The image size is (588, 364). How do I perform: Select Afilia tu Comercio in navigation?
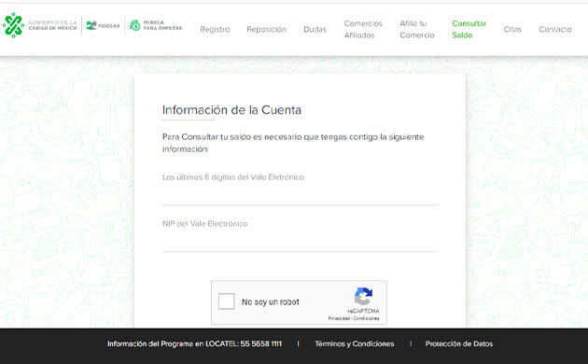(417, 29)
